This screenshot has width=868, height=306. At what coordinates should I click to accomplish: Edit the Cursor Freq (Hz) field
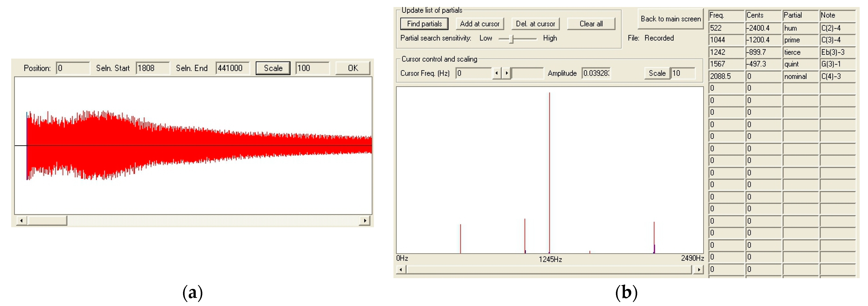click(x=473, y=73)
